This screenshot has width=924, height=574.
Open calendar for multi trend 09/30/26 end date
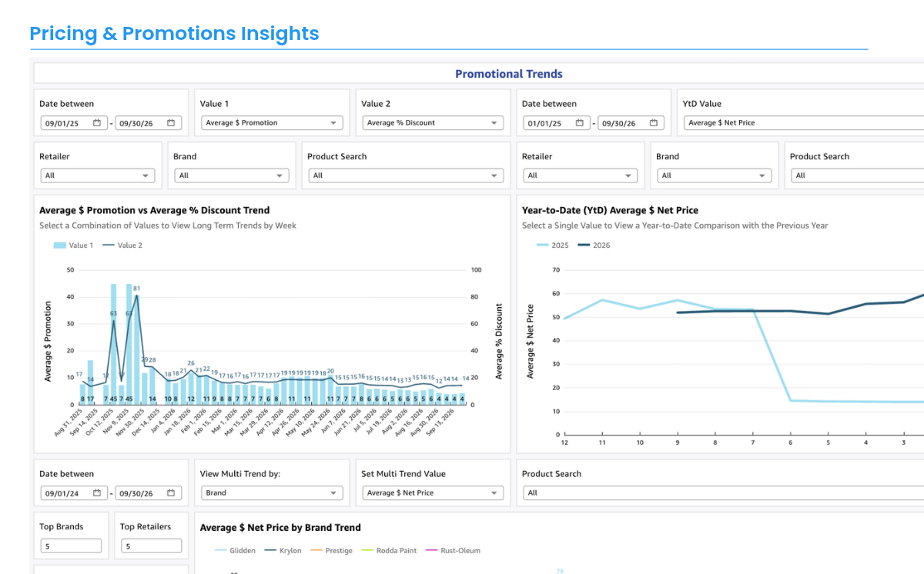tap(171, 493)
